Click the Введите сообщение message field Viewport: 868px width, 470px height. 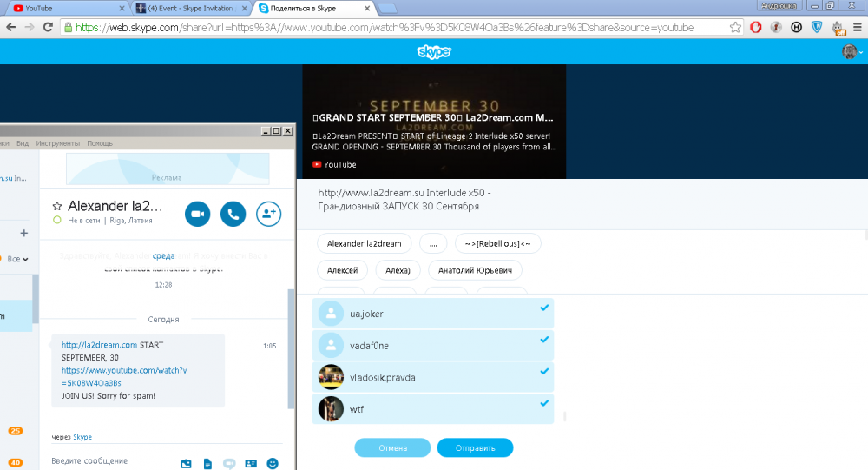pyautogui.click(x=89, y=460)
